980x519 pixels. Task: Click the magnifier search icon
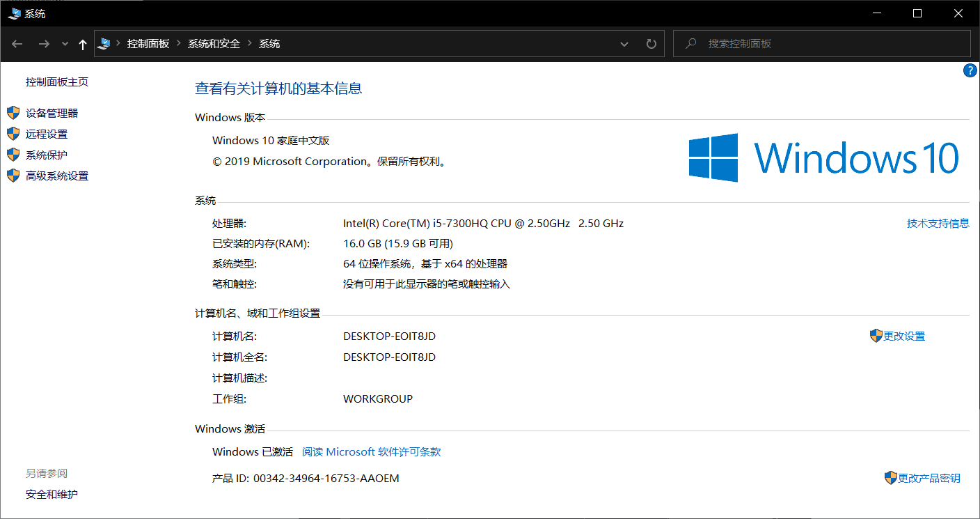pyautogui.click(x=691, y=43)
